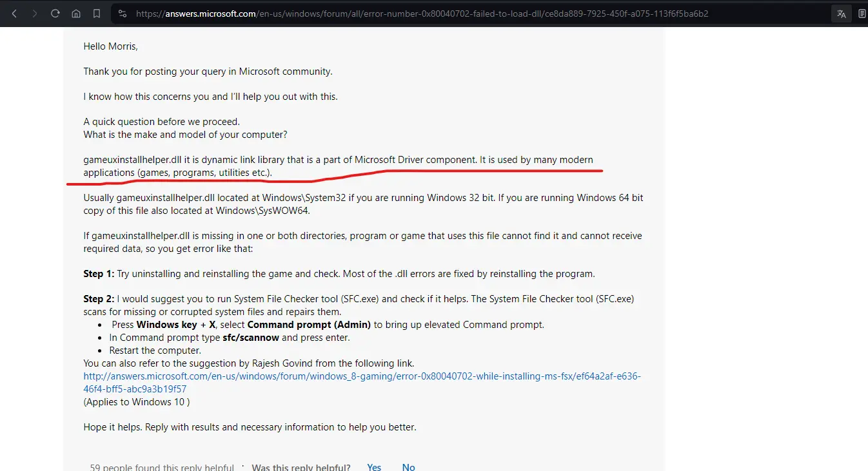Click the browser forward arrow

click(35, 14)
